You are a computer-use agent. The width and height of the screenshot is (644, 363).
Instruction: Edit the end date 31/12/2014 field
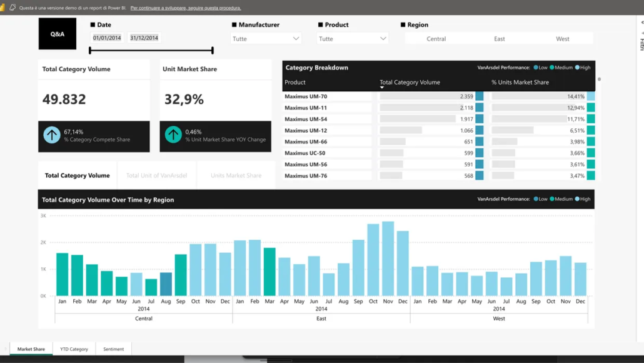point(144,38)
